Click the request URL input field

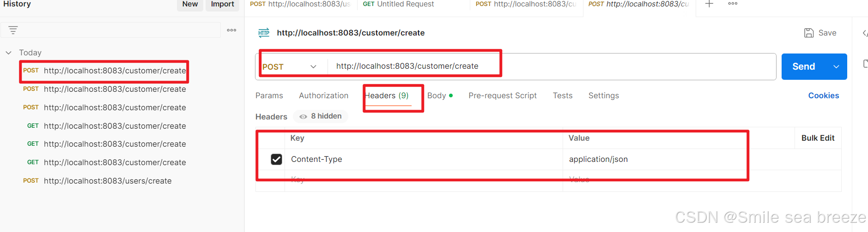point(552,66)
